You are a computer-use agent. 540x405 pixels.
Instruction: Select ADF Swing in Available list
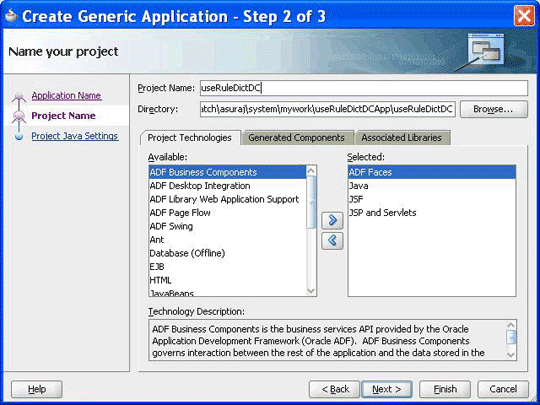[227, 226]
